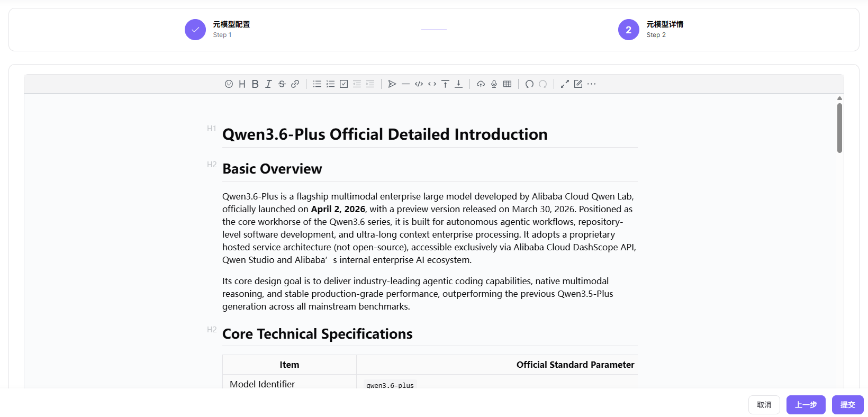Click the scrollbar's up arrow

(x=839, y=98)
